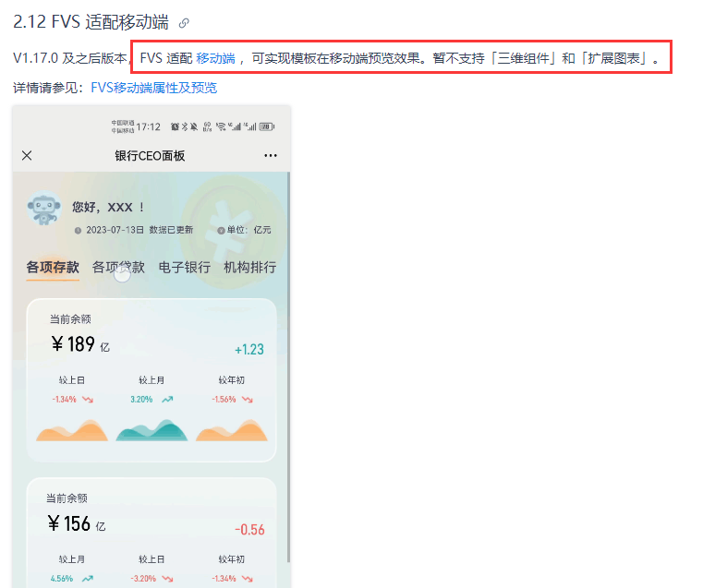Screen dimensions: 715x588
Task: Copy anchor link beside 2.12 FVS heading
Action: click(x=184, y=23)
